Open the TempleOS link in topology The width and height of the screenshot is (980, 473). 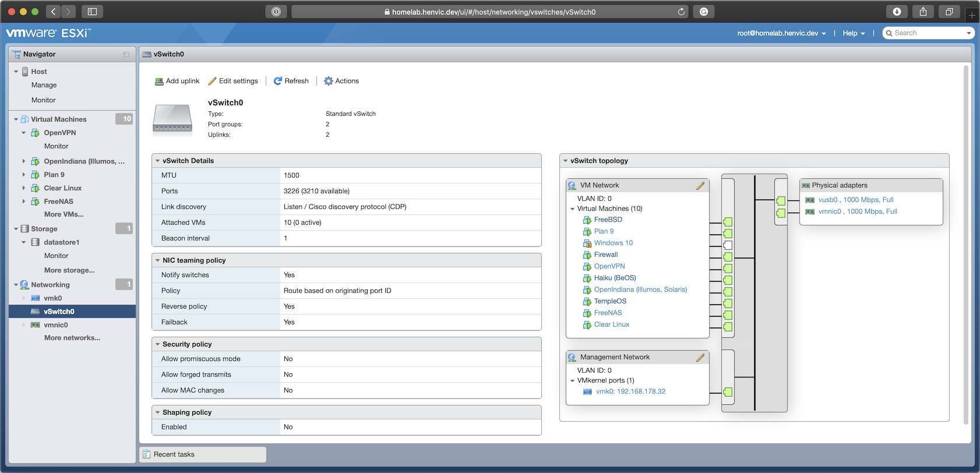(610, 301)
